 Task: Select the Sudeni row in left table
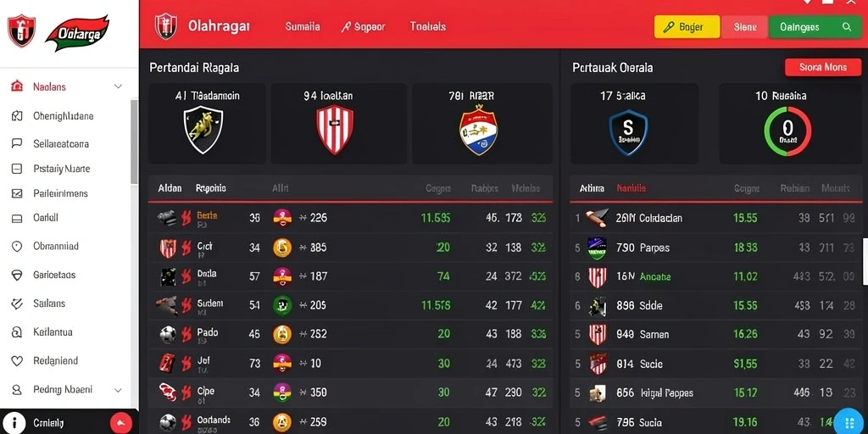pos(350,305)
